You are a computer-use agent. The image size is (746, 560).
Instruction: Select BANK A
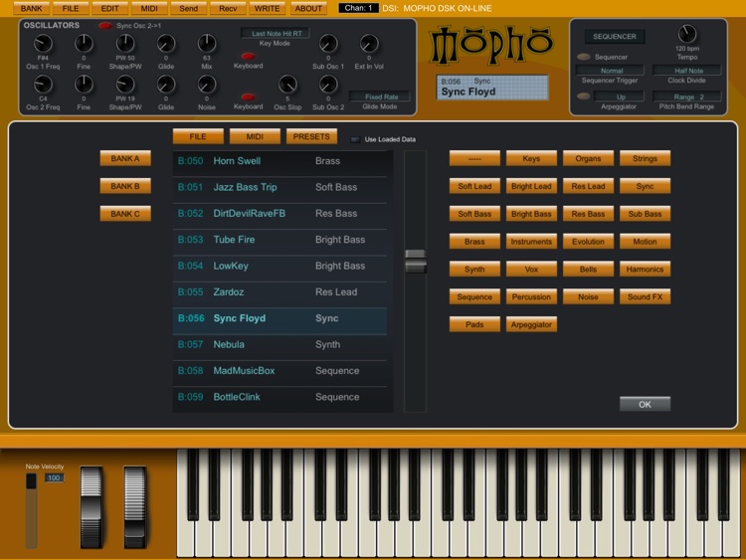[x=125, y=158]
